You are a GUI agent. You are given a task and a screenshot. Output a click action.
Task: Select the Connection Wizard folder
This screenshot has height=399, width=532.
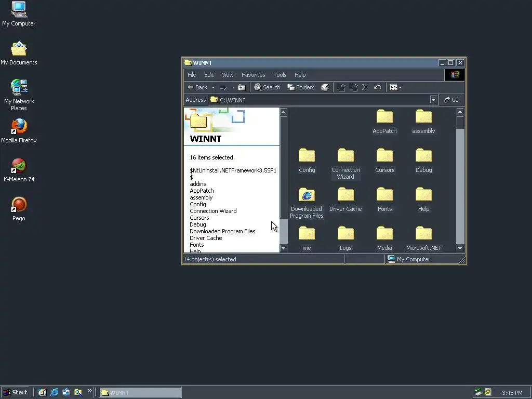[x=345, y=164]
